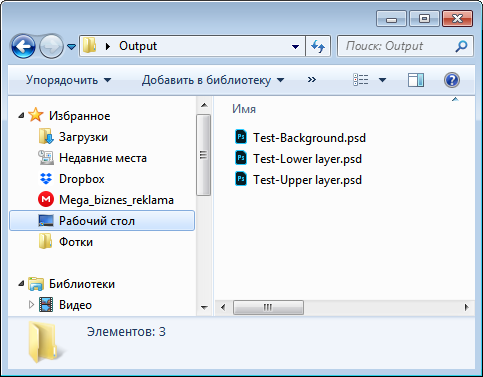Click the file list scroll left arrow

point(223,307)
